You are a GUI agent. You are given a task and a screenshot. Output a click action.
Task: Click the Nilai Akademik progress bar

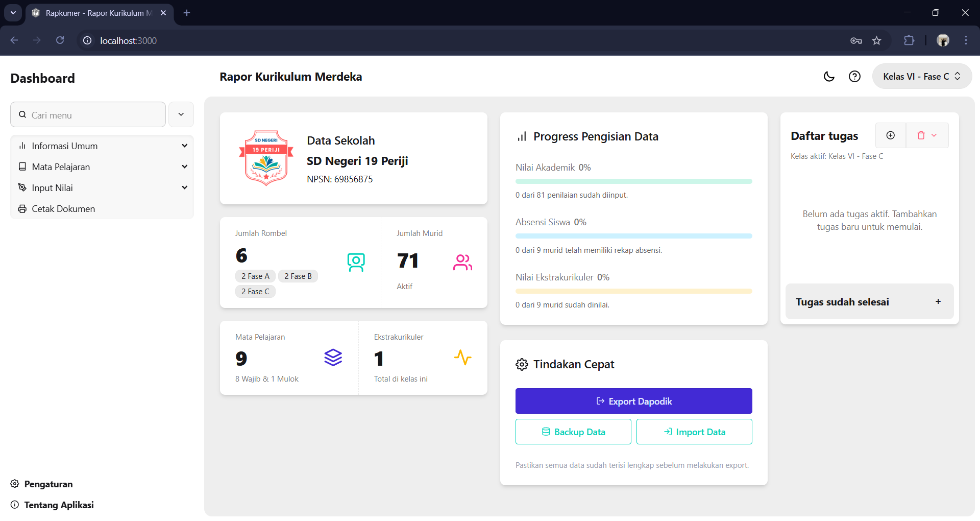[x=633, y=181]
